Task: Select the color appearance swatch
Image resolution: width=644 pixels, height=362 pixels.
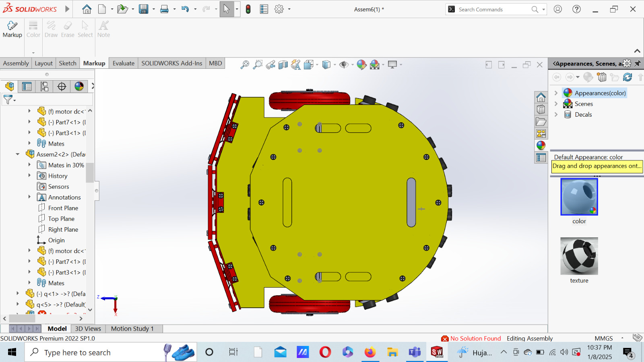Action: pyautogui.click(x=578, y=197)
